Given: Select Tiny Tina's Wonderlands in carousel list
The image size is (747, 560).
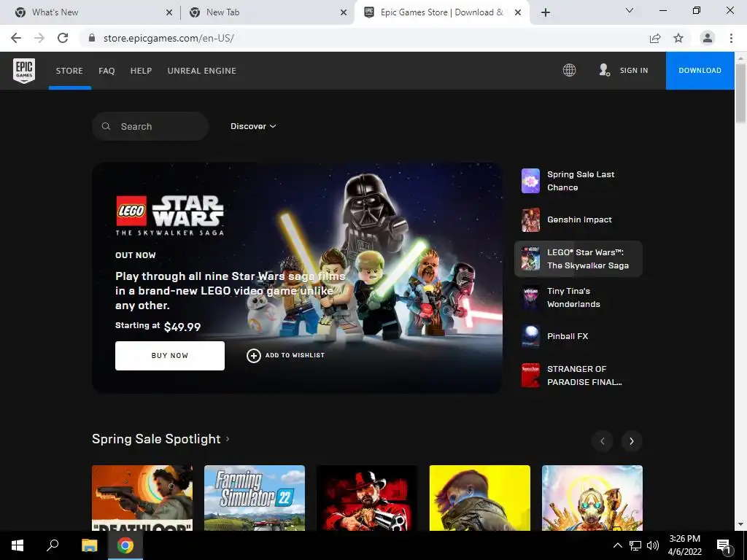Looking at the screenshot, I should click(x=578, y=297).
